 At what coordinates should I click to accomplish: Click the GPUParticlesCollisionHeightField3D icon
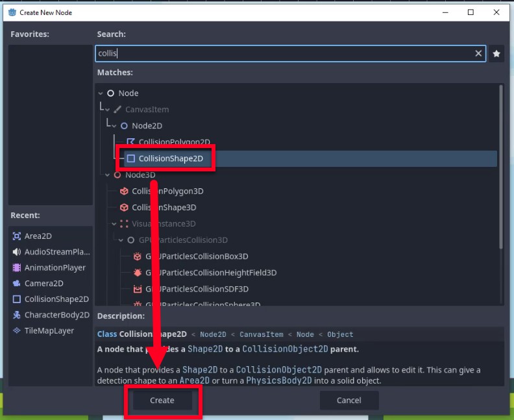tap(138, 273)
